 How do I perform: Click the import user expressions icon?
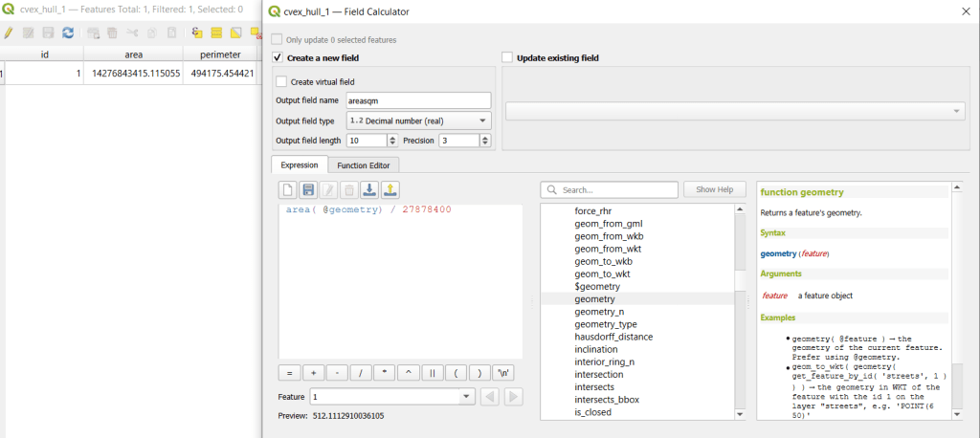pos(368,190)
